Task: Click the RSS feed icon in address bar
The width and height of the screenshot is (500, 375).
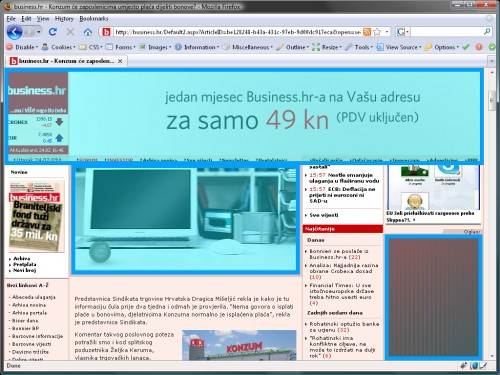Action: [x=367, y=32]
